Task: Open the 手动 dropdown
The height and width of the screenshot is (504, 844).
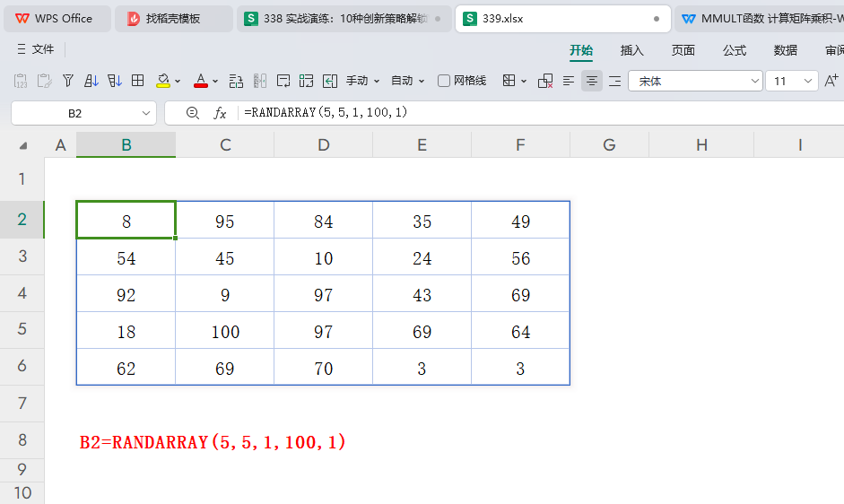Action: pos(362,81)
